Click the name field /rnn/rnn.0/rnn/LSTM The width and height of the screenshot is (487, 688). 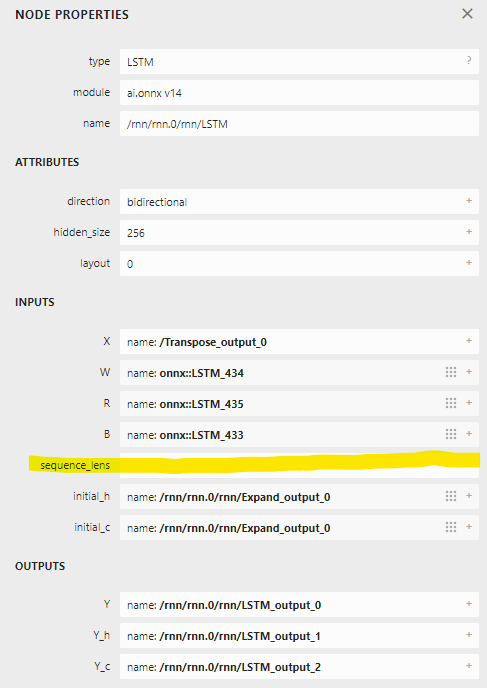299,124
